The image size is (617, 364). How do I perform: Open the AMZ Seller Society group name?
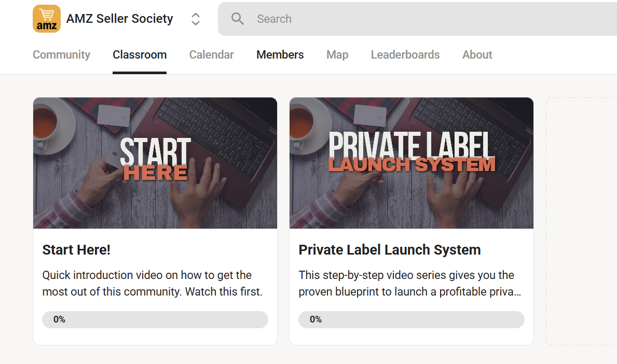tap(120, 19)
